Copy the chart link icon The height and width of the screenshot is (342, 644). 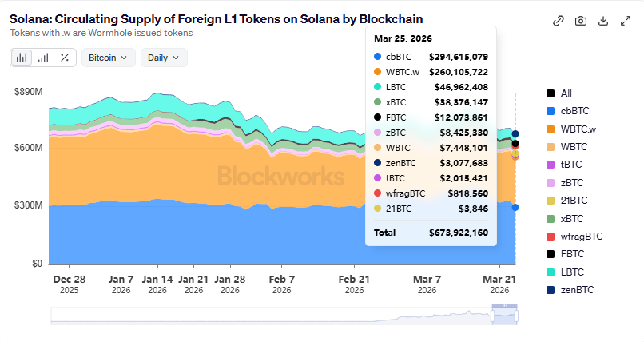559,21
